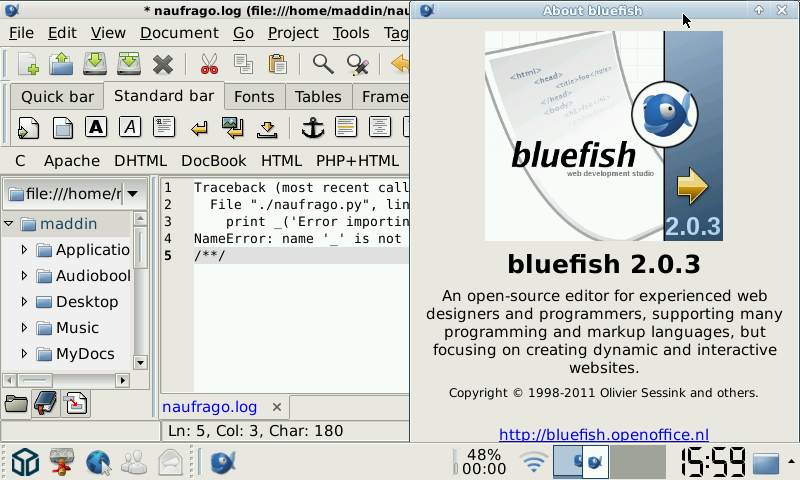800x480 pixels.
Task: Click the Paste clipboard icon
Action: (278, 64)
